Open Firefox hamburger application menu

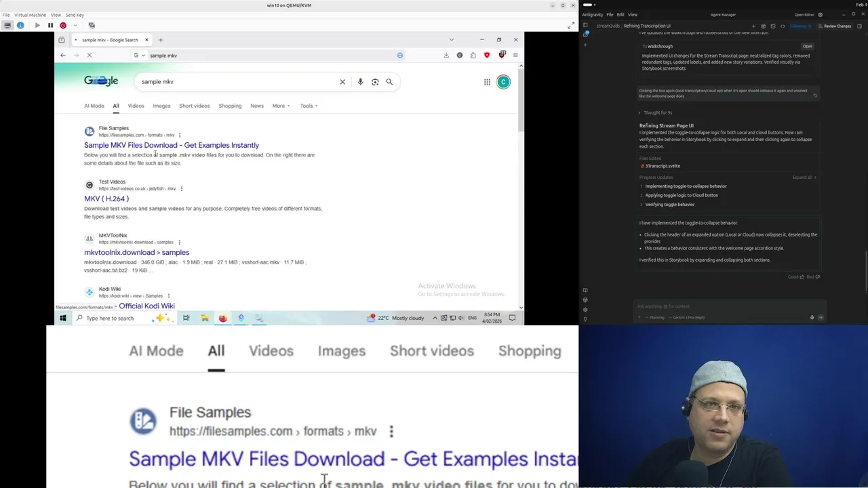tap(515, 55)
